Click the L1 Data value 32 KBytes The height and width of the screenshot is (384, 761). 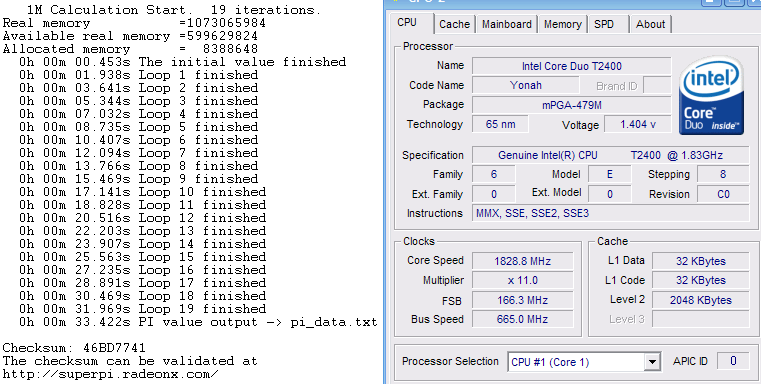click(701, 261)
